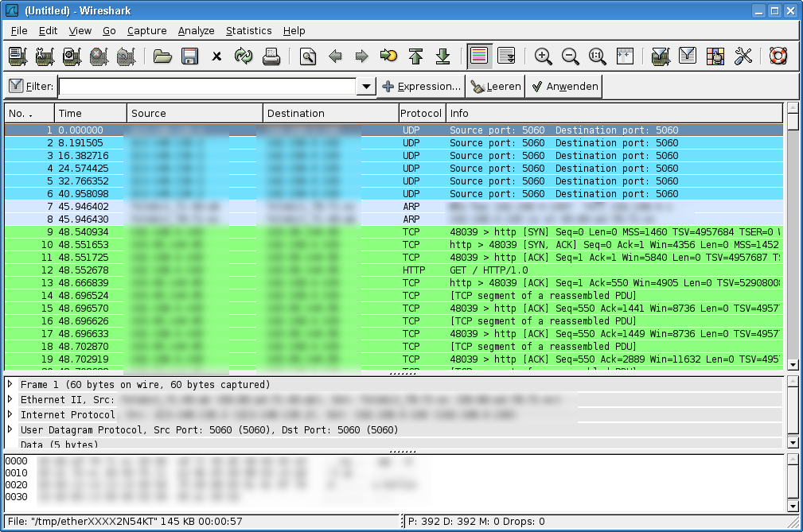
Task: Select packet 2 at time 8.191505
Action: point(394,142)
